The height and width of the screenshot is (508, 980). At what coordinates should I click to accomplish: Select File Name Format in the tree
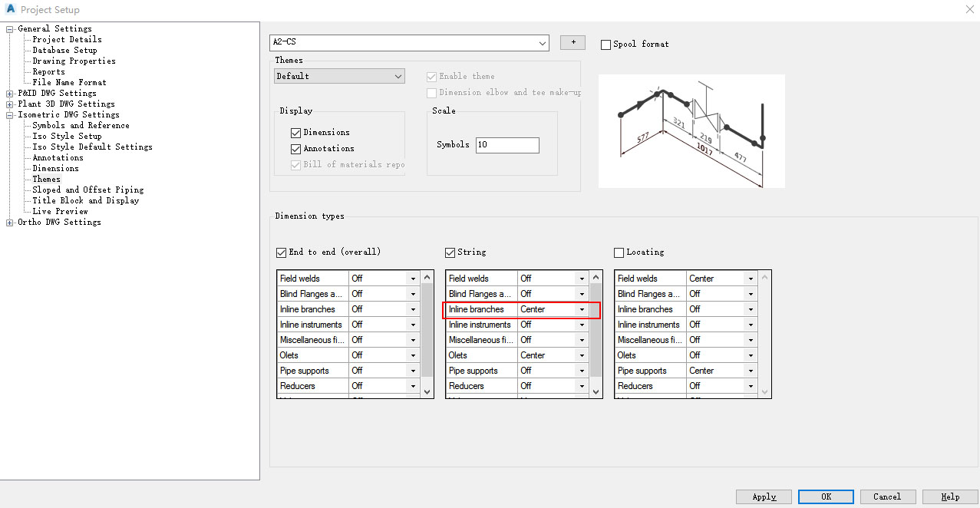tap(69, 83)
